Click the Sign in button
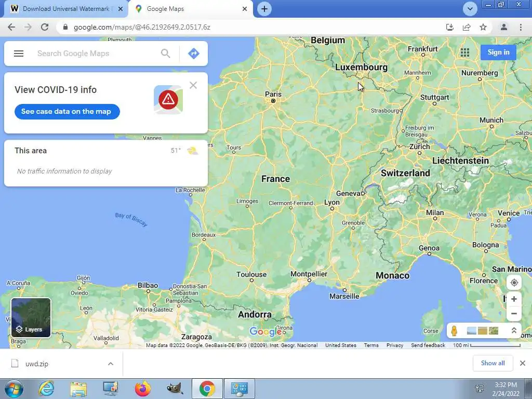This screenshot has width=532, height=399. tap(498, 52)
